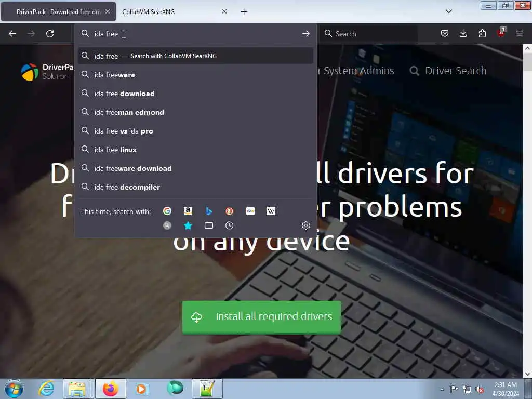Reload the current page
The width and height of the screenshot is (532, 399).
(50, 34)
